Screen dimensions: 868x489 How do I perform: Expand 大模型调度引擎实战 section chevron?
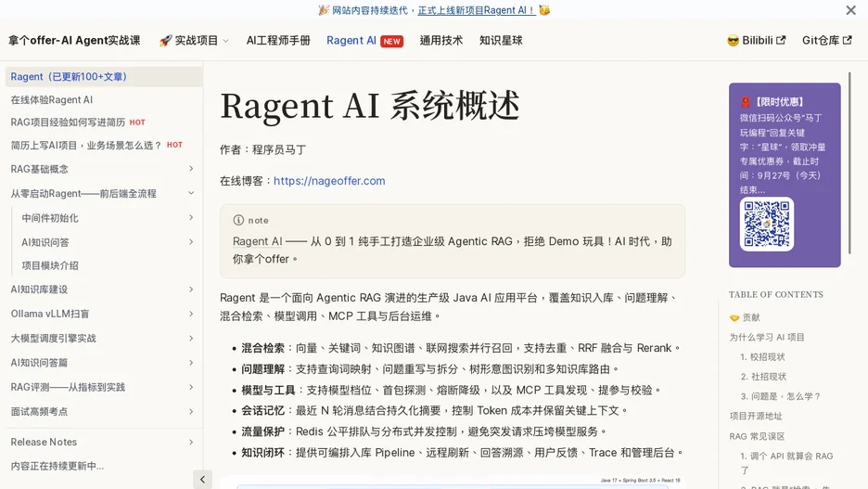pos(191,339)
